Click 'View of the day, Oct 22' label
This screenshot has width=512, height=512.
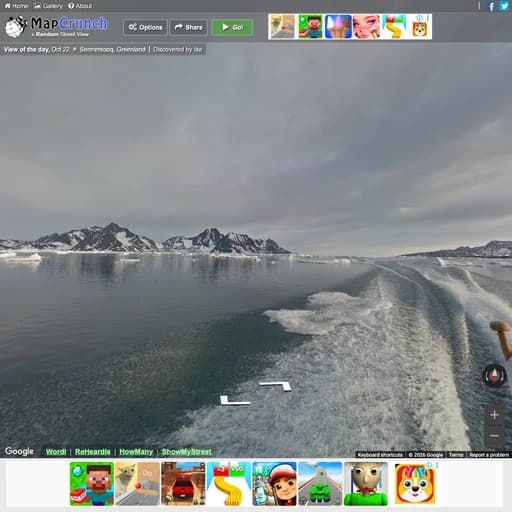pyautogui.click(x=37, y=49)
